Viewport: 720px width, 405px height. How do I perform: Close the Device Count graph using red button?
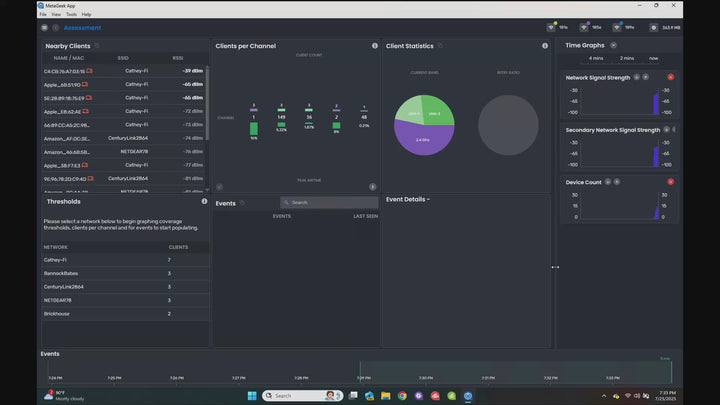(671, 182)
